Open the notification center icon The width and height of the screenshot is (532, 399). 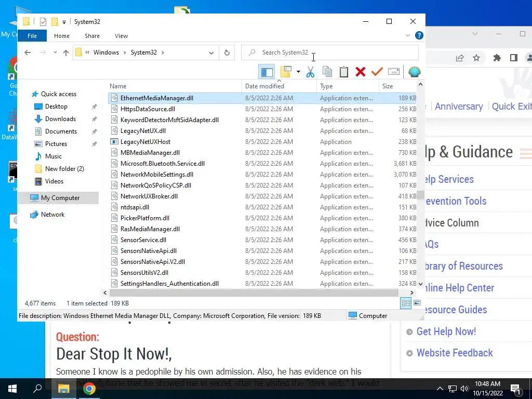point(515,389)
